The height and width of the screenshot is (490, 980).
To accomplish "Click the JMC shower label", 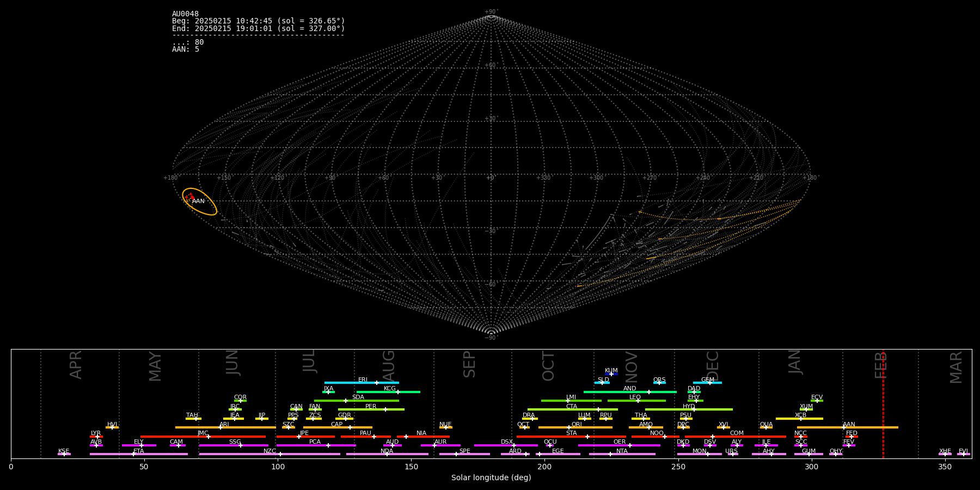I will point(203,433).
